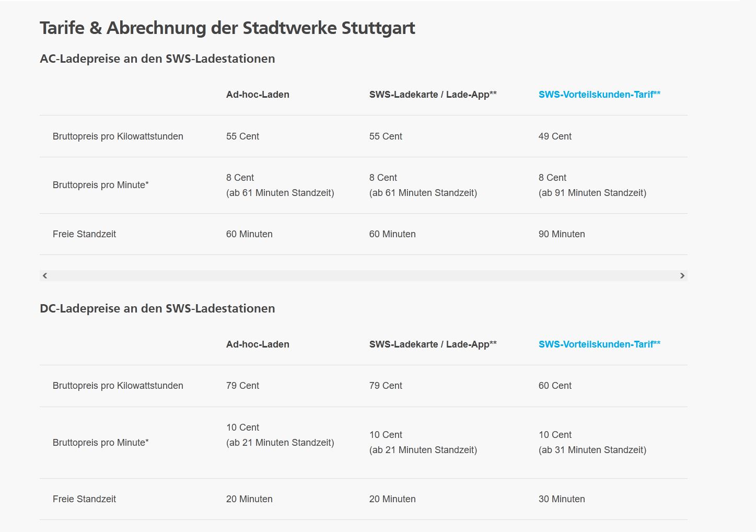
Task: Open SWS-Vorteilskunden-Tarif link in DC table
Action: click(599, 344)
